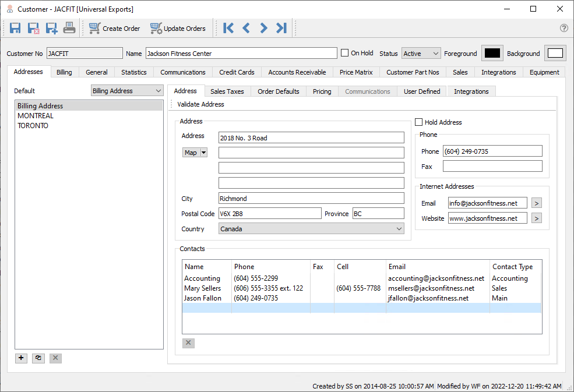Click the black Foreground color swatch
The width and height of the screenshot is (574, 392).
point(492,54)
